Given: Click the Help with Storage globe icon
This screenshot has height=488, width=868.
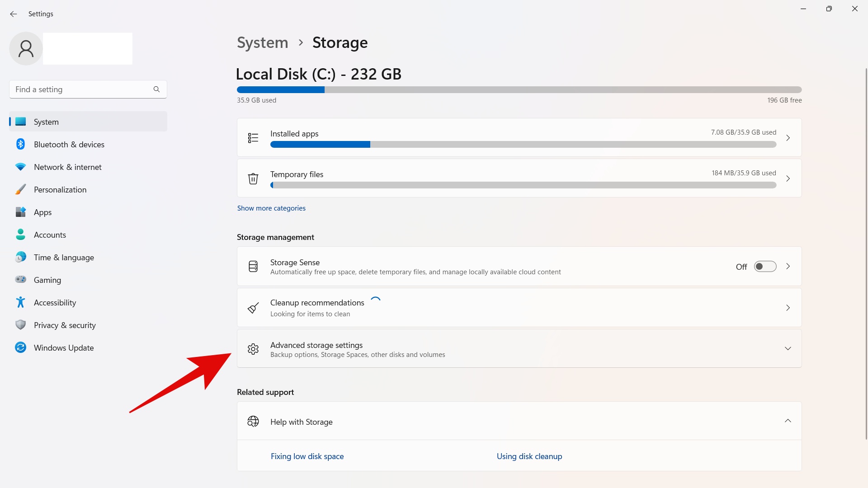Looking at the screenshot, I should click(x=253, y=422).
